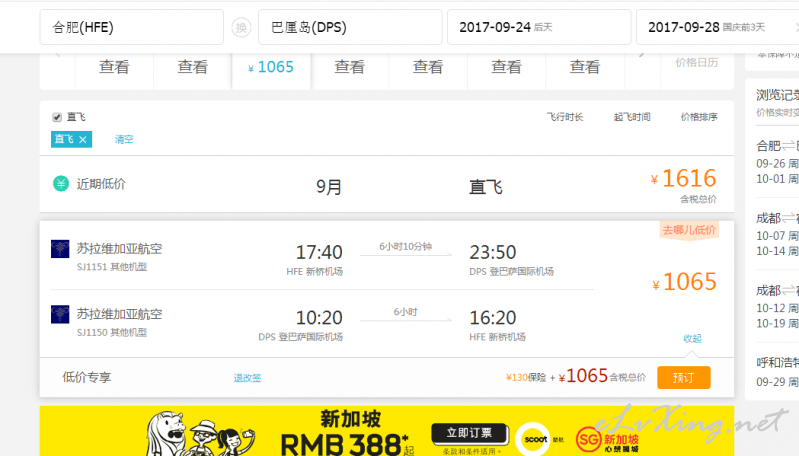The height and width of the screenshot is (456, 799).
Task: Sort by 飞行时长 flight duration
Action: [565, 117]
